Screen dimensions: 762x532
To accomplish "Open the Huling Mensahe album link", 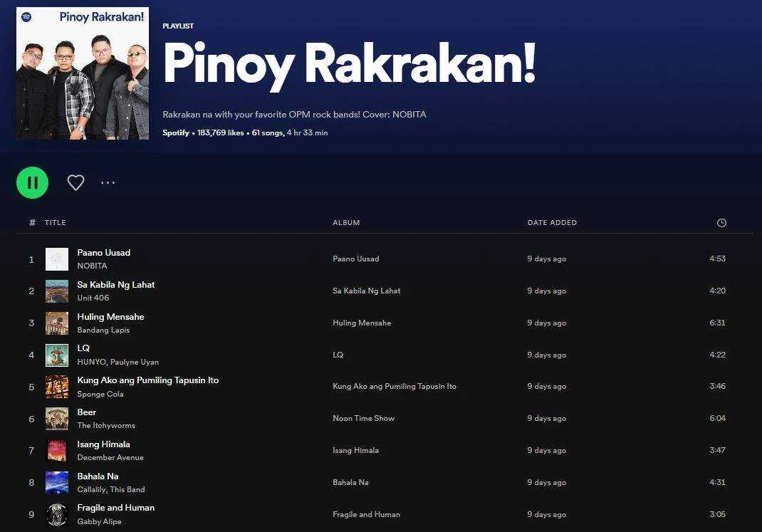I will coord(362,323).
